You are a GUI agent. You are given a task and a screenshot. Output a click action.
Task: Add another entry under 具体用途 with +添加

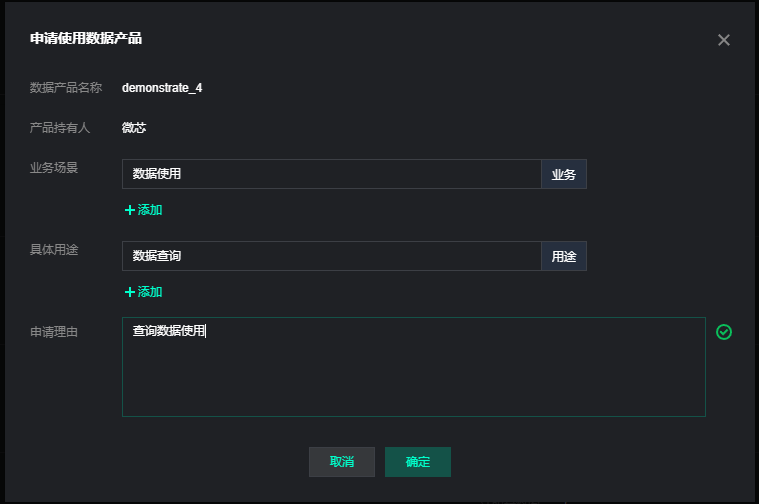click(x=143, y=292)
